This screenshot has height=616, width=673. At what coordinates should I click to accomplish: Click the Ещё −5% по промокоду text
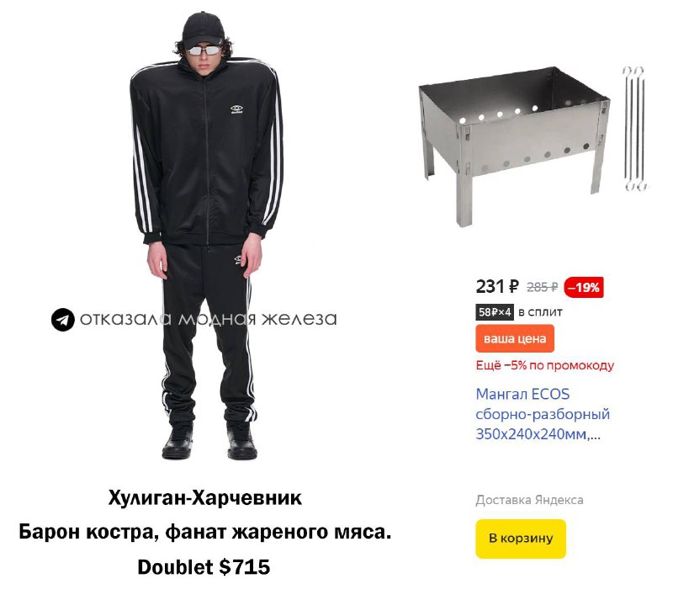(544, 365)
